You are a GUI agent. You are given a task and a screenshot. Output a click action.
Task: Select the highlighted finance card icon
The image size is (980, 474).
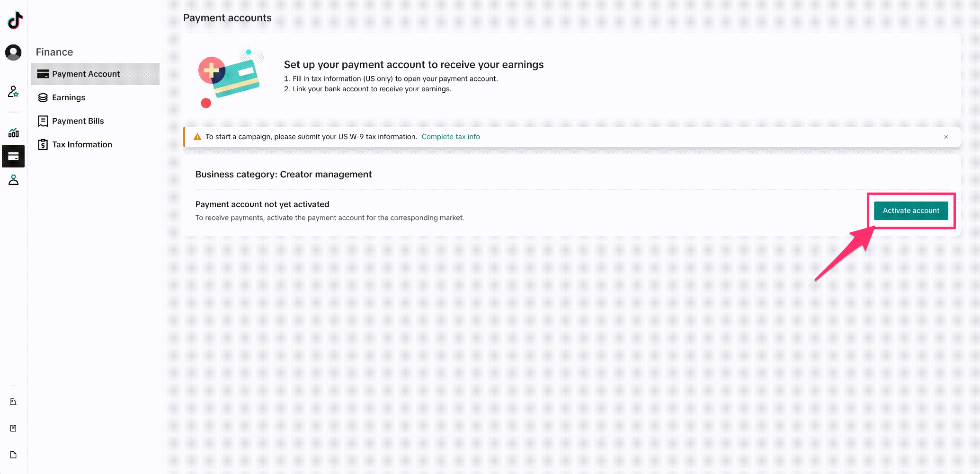pyautogui.click(x=13, y=157)
